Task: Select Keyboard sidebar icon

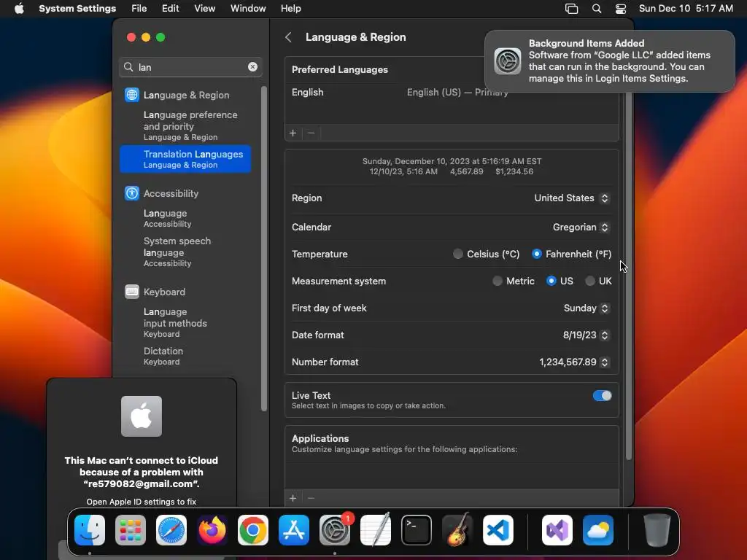Action: click(x=132, y=292)
